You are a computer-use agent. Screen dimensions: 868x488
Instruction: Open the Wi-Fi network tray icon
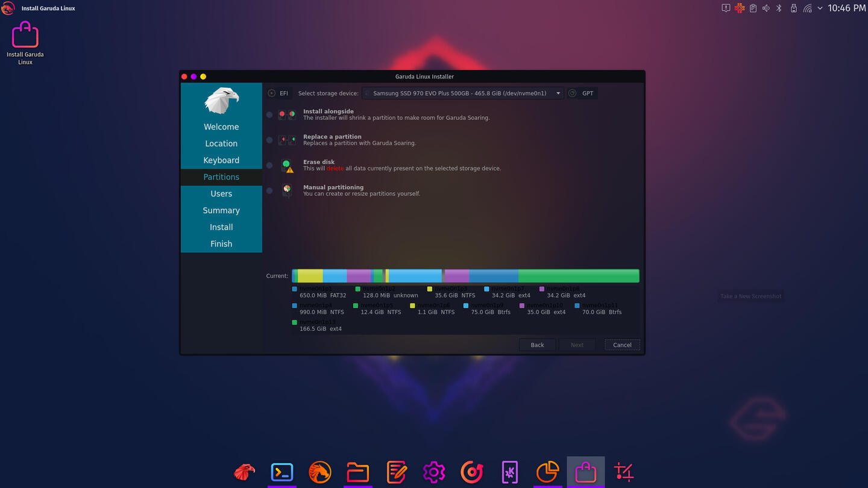point(807,8)
